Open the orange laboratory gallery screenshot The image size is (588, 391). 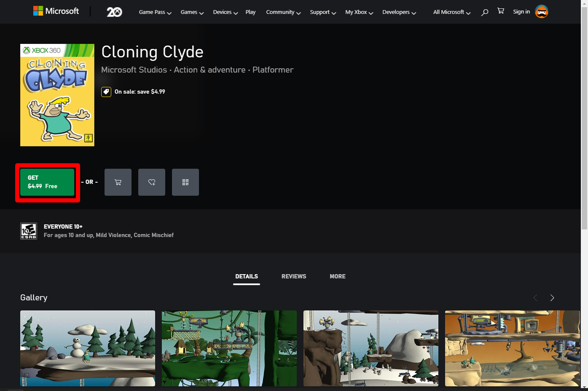click(x=513, y=348)
